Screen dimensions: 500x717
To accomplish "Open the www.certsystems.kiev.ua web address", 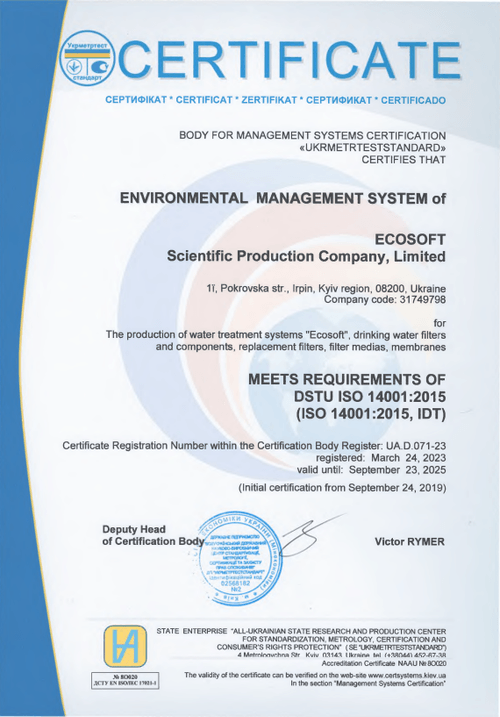I will tap(407, 675).
